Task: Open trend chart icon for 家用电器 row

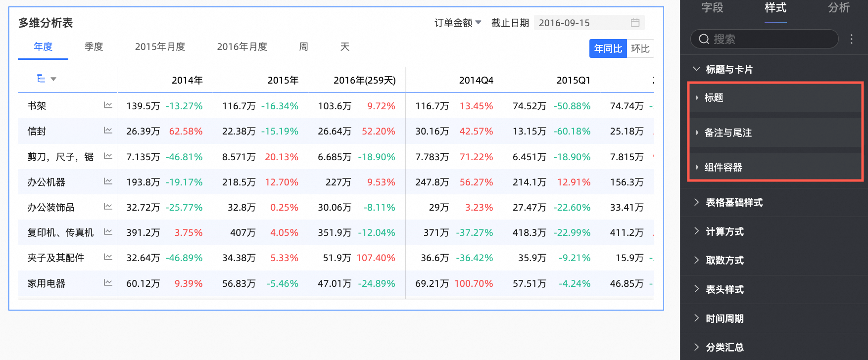Action: [x=108, y=283]
